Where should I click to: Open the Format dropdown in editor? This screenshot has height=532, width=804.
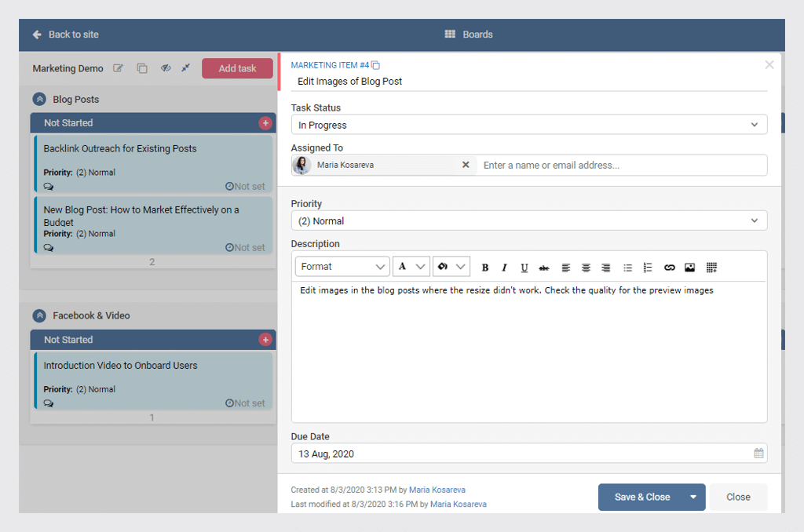tap(342, 267)
